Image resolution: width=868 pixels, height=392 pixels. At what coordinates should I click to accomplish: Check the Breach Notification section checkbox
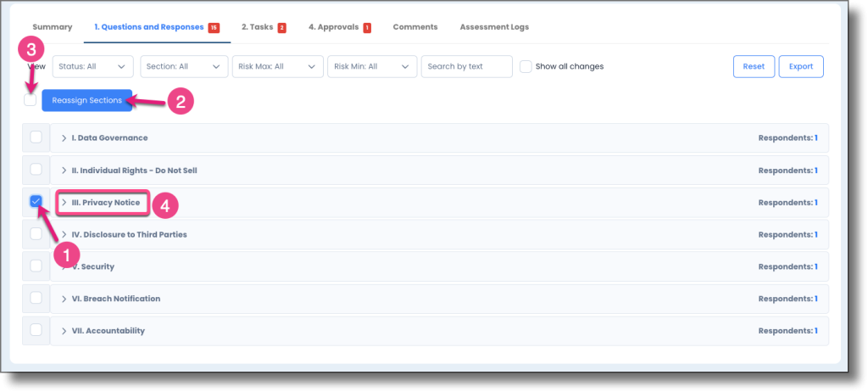click(x=36, y=299)
